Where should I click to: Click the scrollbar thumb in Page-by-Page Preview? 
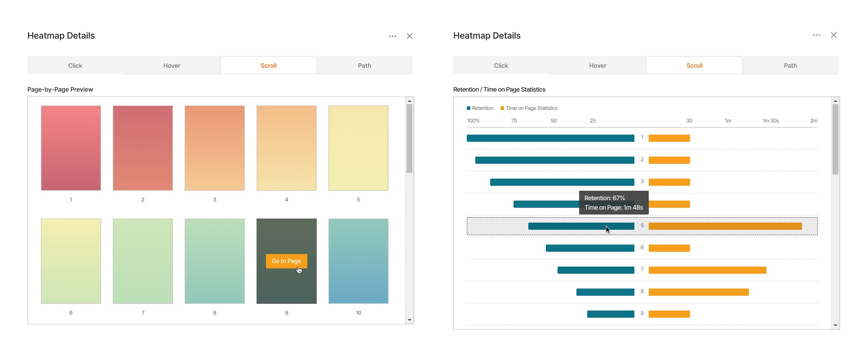pyautogui.click(x=409, y=138)
